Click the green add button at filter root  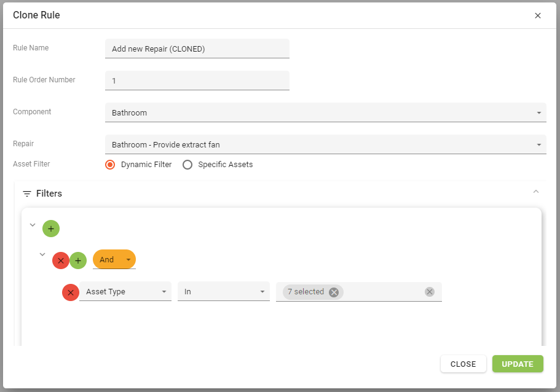tap(51, 229)
